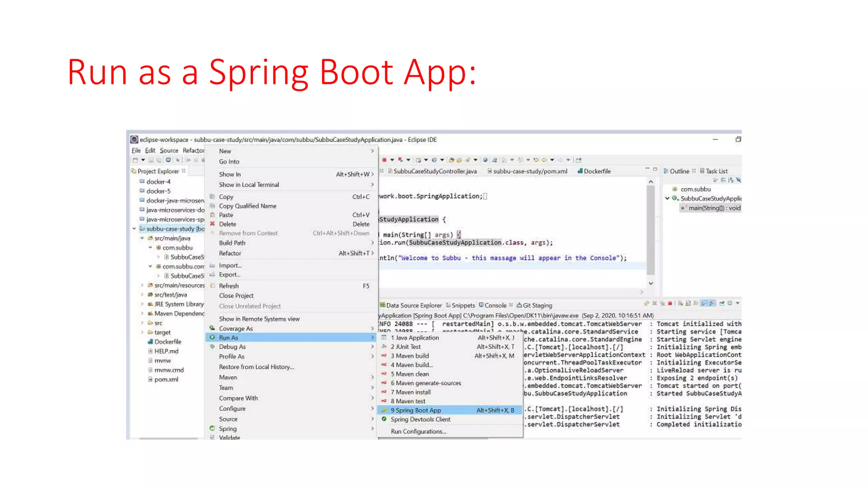Open Console view menu dropdown arrow
868x488 pixels.
click(737, 303)
